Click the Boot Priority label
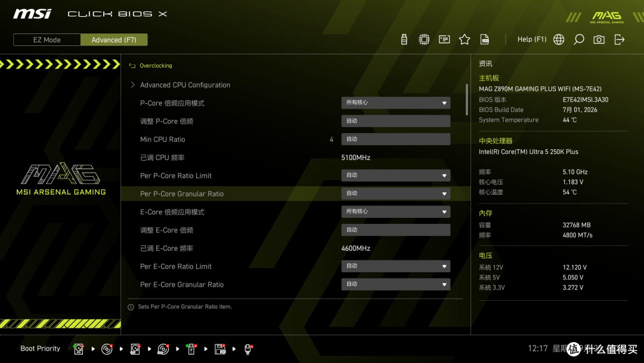This screenshot has width=644, height=363. point(41,349)
